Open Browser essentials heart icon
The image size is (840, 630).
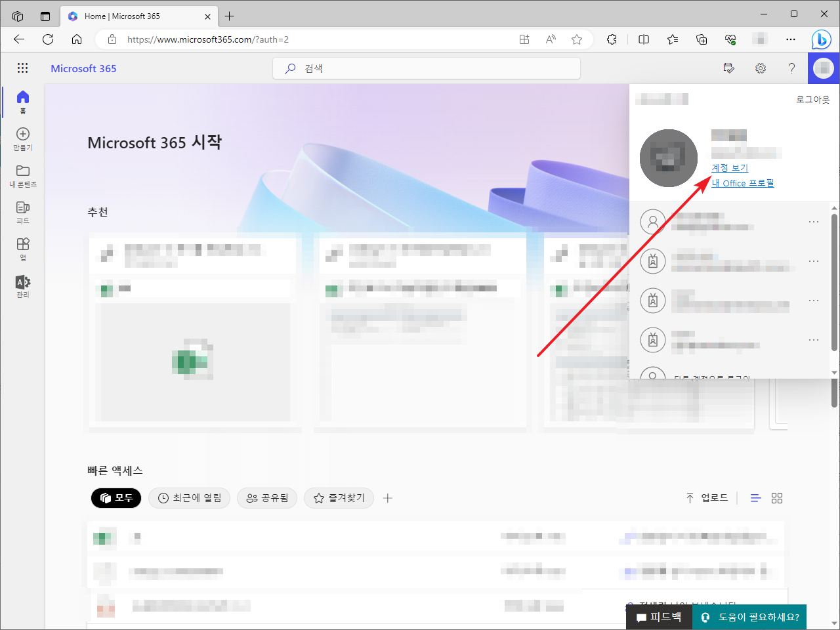point(730,39)
